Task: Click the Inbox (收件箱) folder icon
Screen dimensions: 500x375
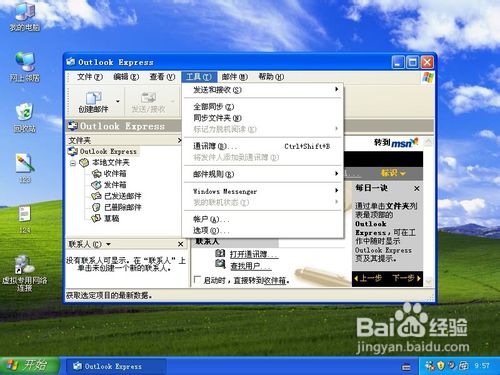Action: point(96,174)
